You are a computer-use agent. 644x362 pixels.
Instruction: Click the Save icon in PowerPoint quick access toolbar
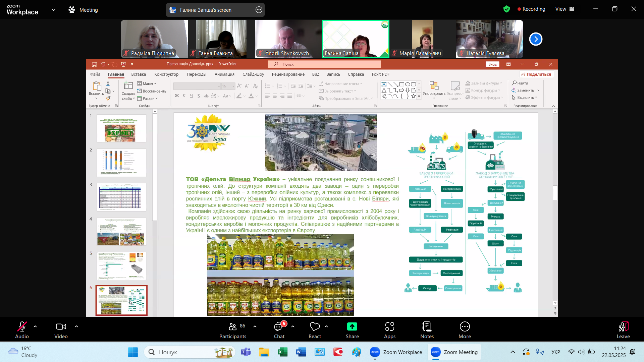pyautogui.click(x=95, y=64)
